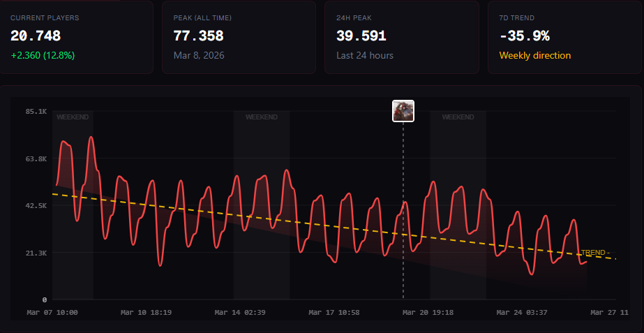Click the Weekly direction label

tap(535, 56)
